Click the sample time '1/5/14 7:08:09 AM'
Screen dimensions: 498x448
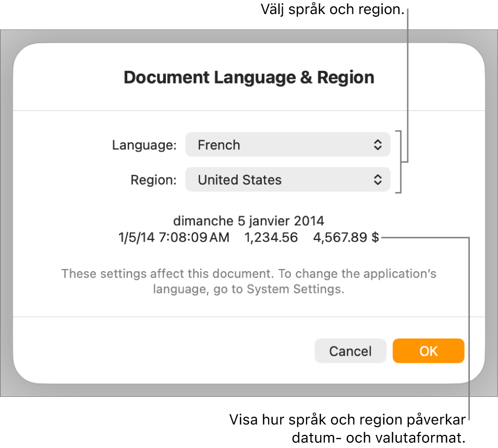[174, 237]
